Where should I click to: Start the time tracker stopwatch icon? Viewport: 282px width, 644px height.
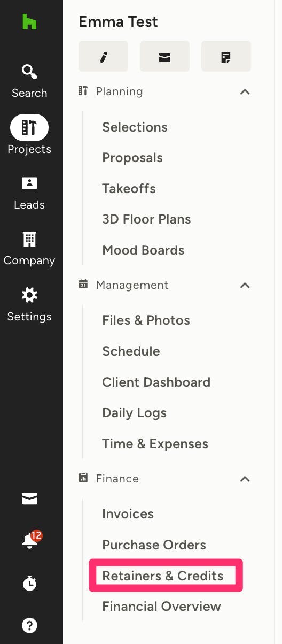click(29, 583)
